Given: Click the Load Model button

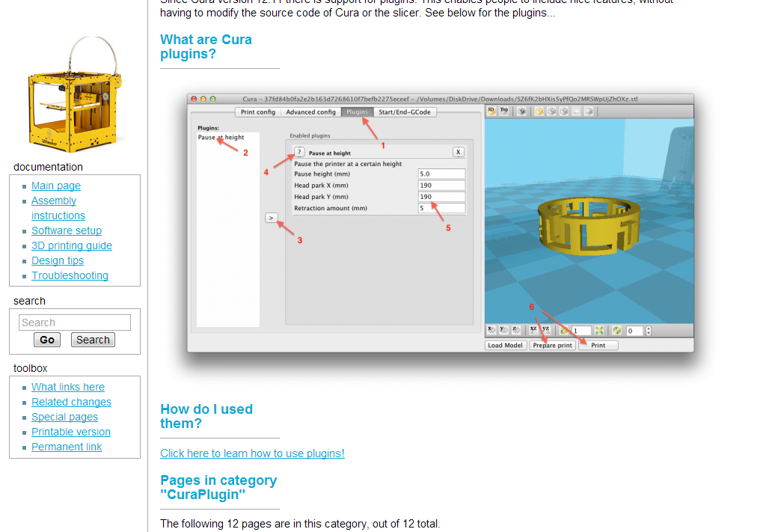Looking at the screenshot, I should [505, 345].
